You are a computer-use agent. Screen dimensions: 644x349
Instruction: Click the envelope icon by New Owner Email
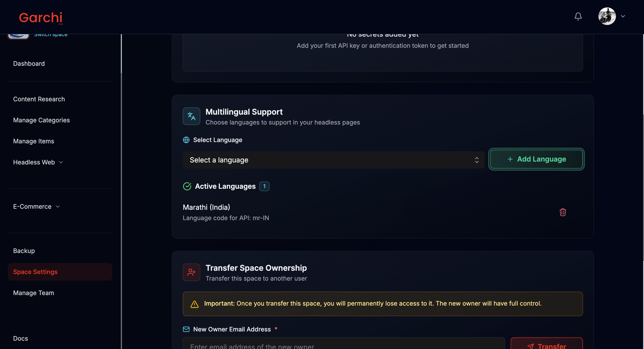(x=186, y=329)
